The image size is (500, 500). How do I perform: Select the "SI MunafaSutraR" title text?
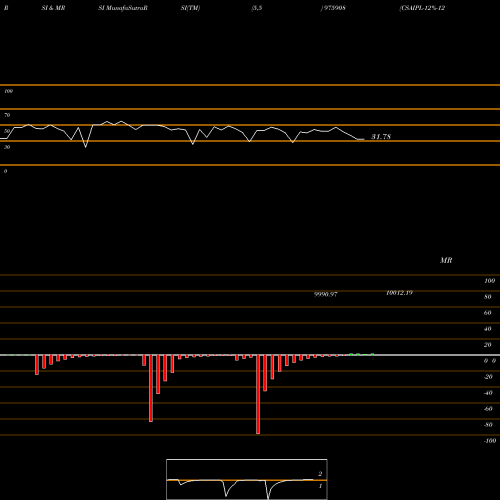coord(123,8)
